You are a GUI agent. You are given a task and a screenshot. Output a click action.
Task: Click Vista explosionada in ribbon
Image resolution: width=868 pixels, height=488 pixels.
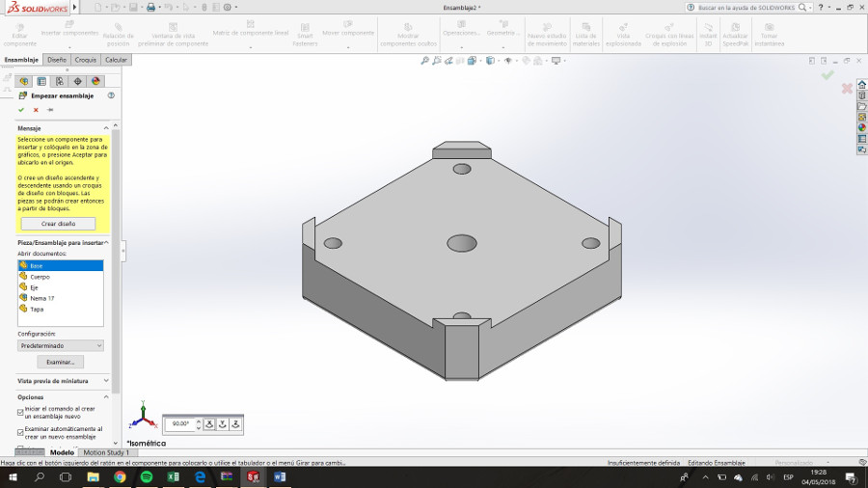click(x=623, y=35)
